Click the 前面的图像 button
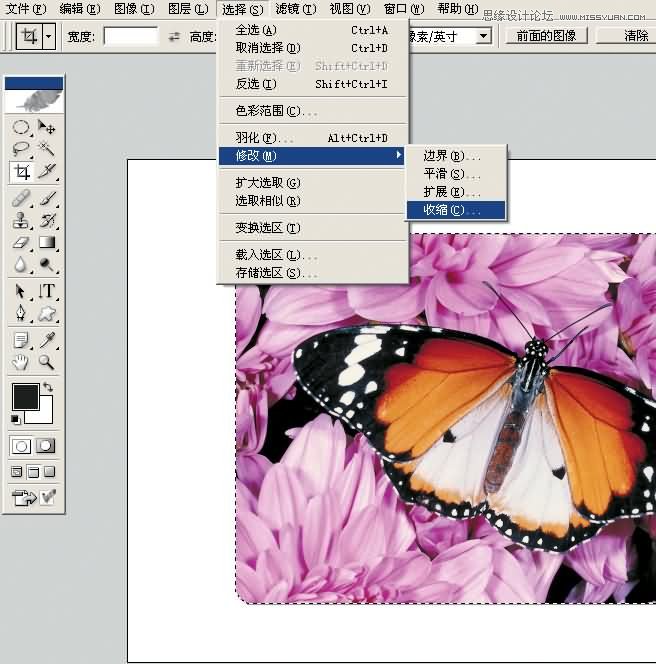Screen dimensions: 656x664 (546, 36)
